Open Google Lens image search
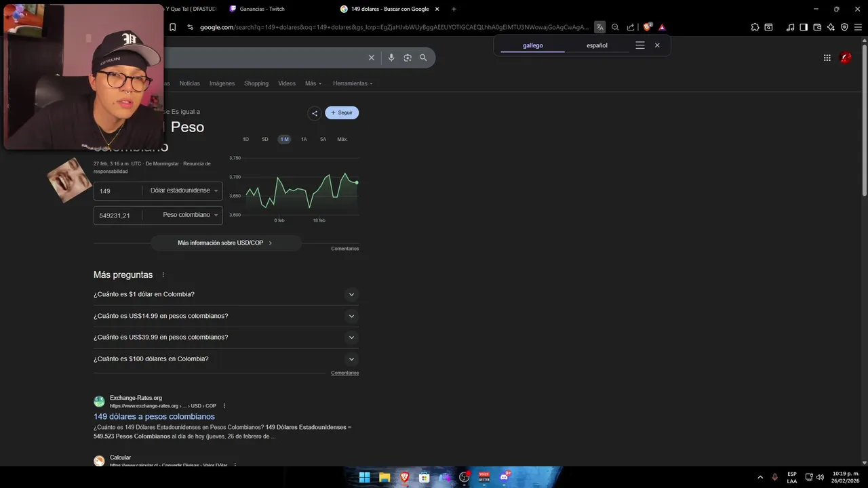868x488 pixels. pos(408,58)
